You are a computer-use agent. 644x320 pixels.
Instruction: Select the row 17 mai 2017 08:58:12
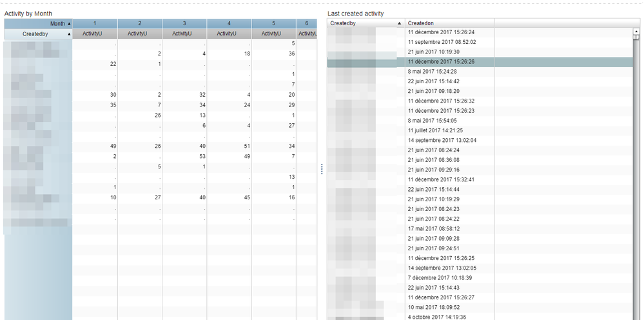point(480,229)
